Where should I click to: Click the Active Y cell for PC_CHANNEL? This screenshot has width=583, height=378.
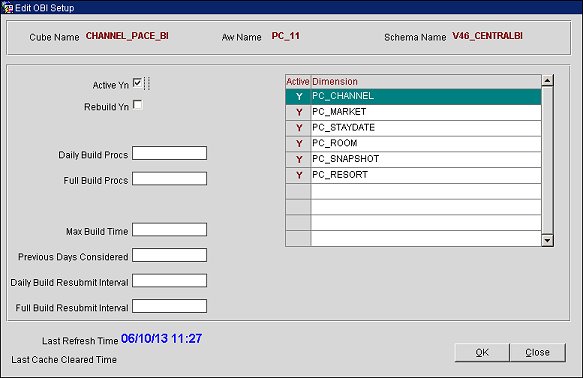click(298, 96)
